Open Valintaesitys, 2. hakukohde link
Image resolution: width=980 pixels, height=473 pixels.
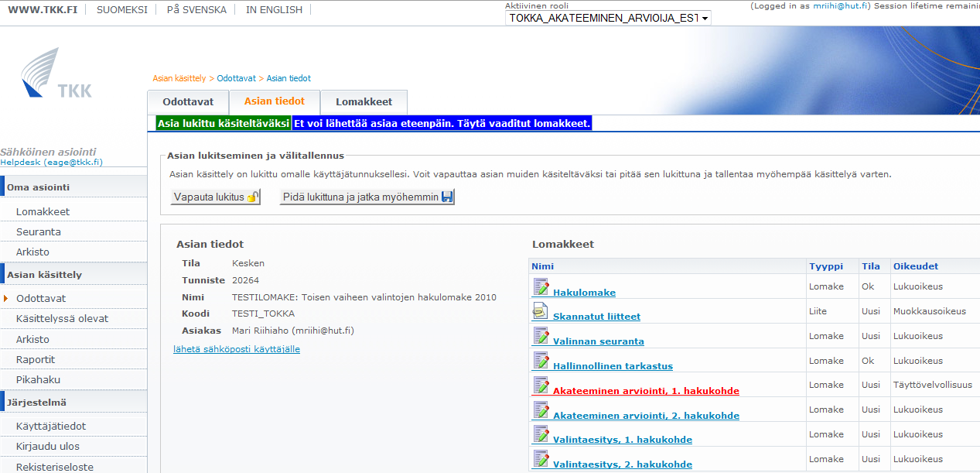tap(623, 464)
